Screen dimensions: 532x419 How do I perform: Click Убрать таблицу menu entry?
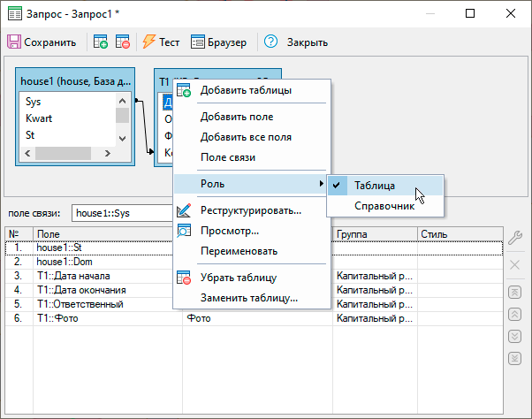[x=239, y=278]
